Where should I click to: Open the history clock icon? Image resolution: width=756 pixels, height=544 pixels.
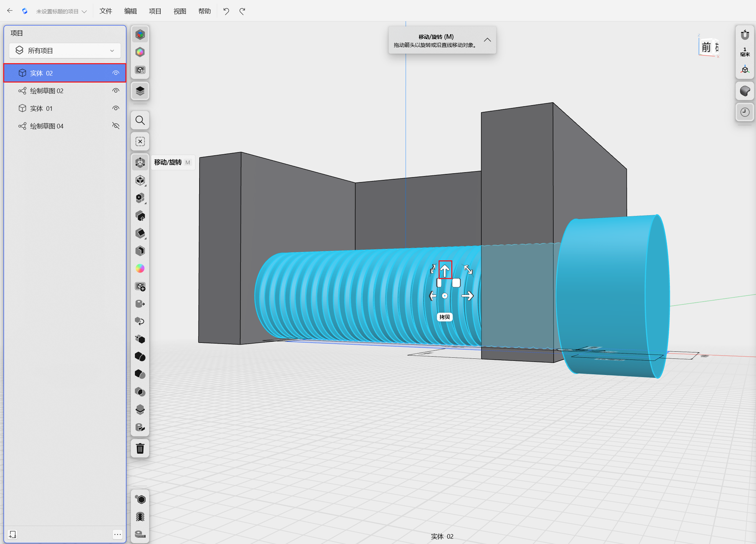[745, 112]
